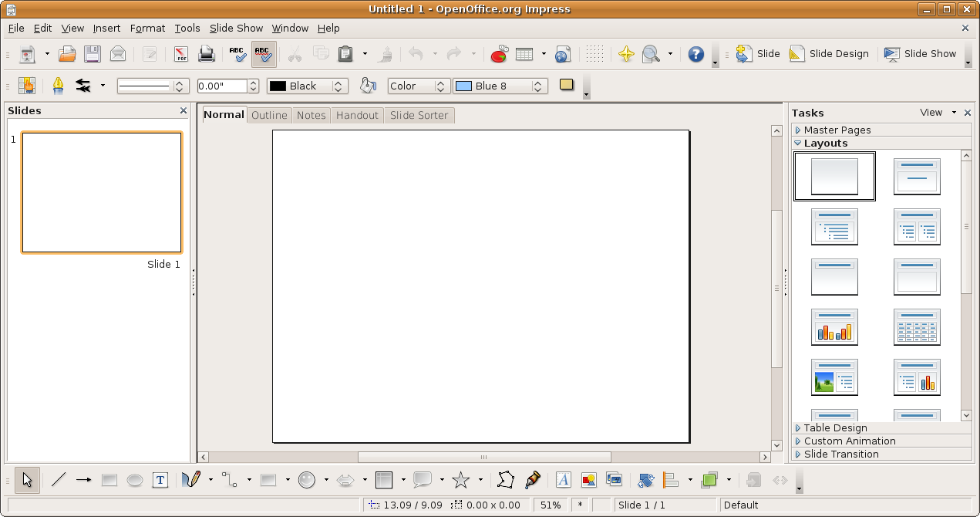
Task: Open the Blue 8 fill color dropdown
Action: 537,86
